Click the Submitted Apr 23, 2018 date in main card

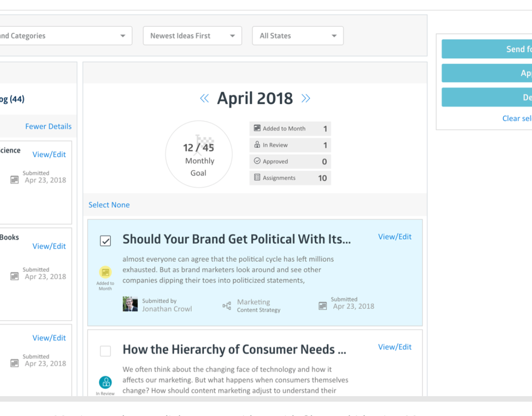point(353,303)
